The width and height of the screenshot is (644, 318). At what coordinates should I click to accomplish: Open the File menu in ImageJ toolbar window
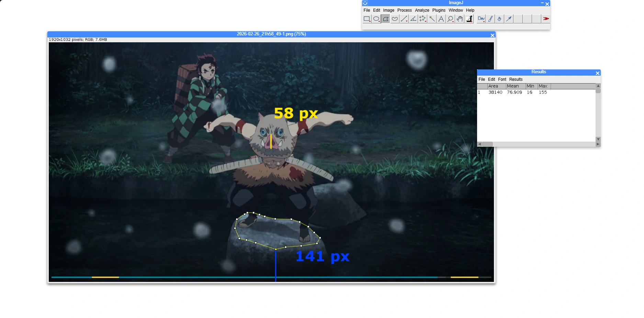(367, 10)
